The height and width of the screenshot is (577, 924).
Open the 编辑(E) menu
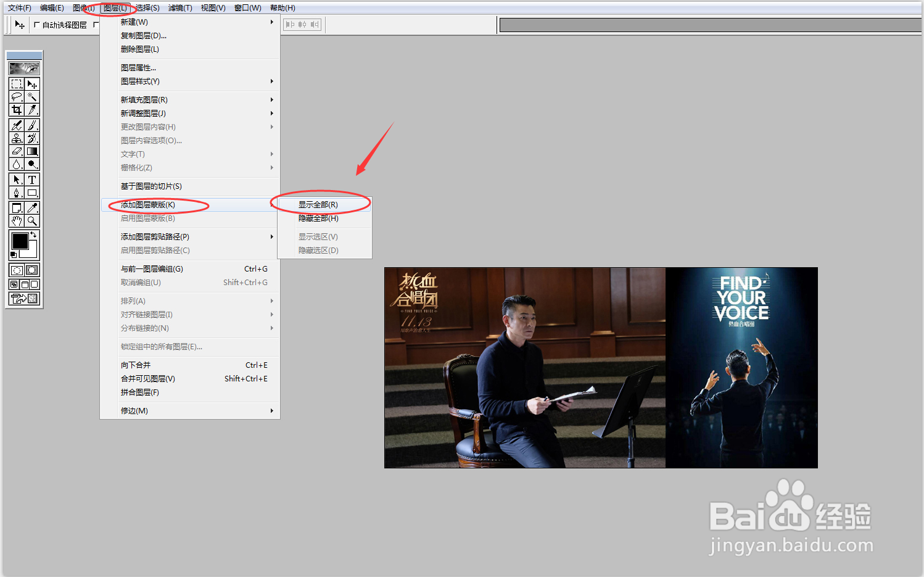tap(52, 8)
